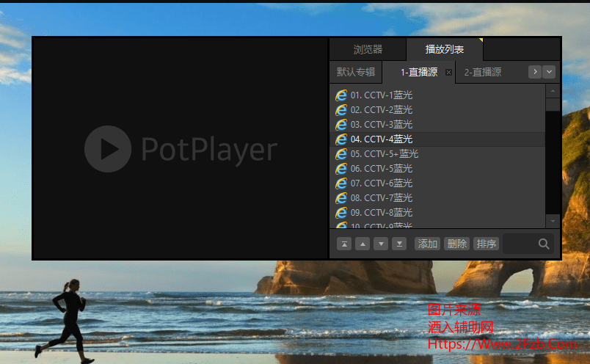Select 08. CCTV-7蓝光 channel entry
The height and width of the screenshot is (364, 590).
point(381,197)
